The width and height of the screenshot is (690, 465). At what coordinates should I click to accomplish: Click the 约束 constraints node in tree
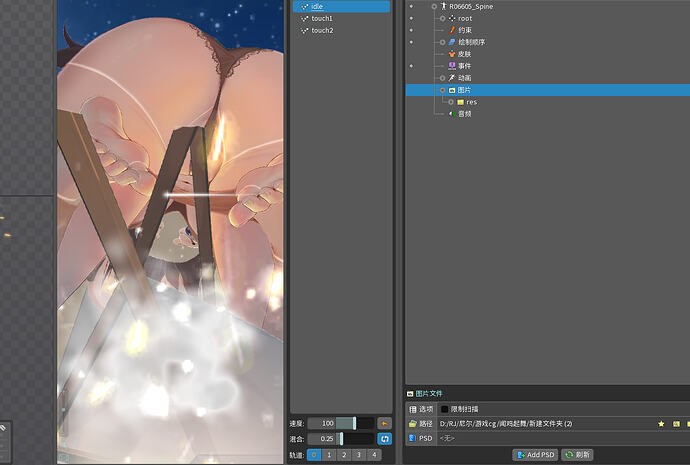pyautogui.click(x=465, y=30)
